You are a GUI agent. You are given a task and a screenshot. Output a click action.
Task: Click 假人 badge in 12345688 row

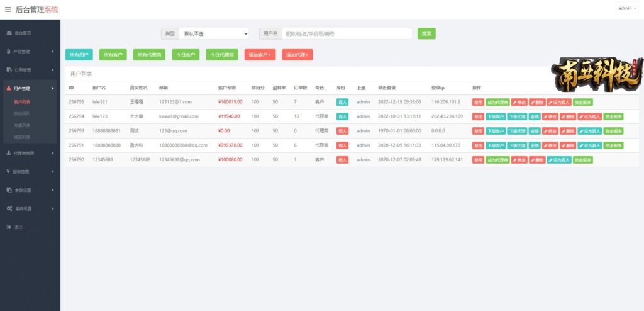[342, 160]
